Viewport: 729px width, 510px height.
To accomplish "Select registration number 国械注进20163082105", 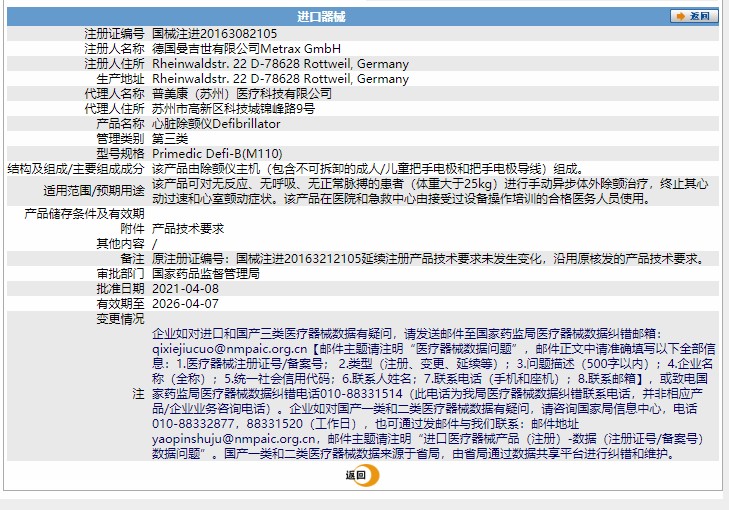I will (214, 33).
